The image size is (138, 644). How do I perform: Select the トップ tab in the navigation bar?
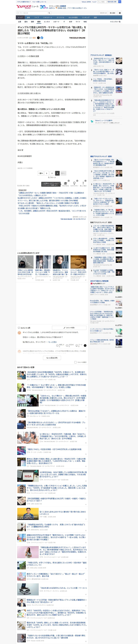pos(20,17)
